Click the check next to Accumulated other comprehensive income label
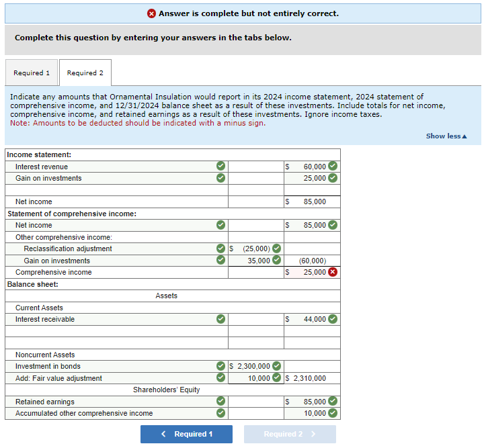The width and height of the screenshot is (484, 448). click(x=220, y=413)
